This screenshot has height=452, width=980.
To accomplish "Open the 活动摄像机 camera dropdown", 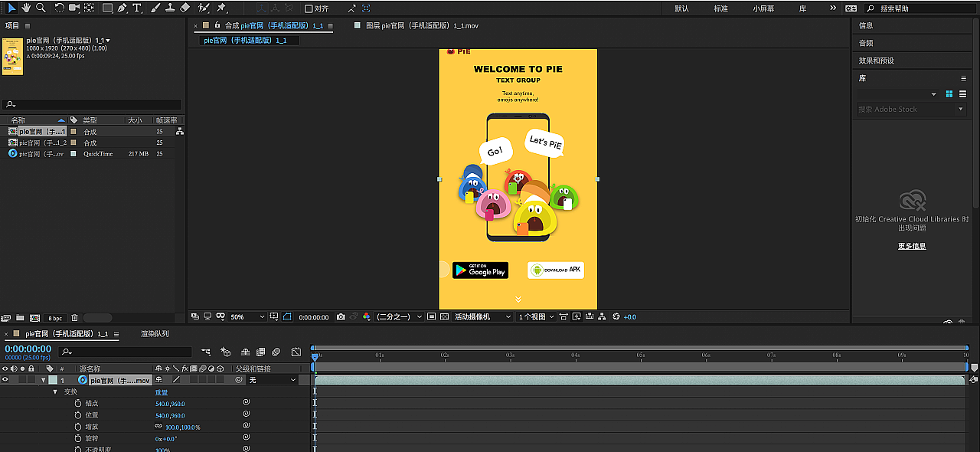I will (484, 316).
